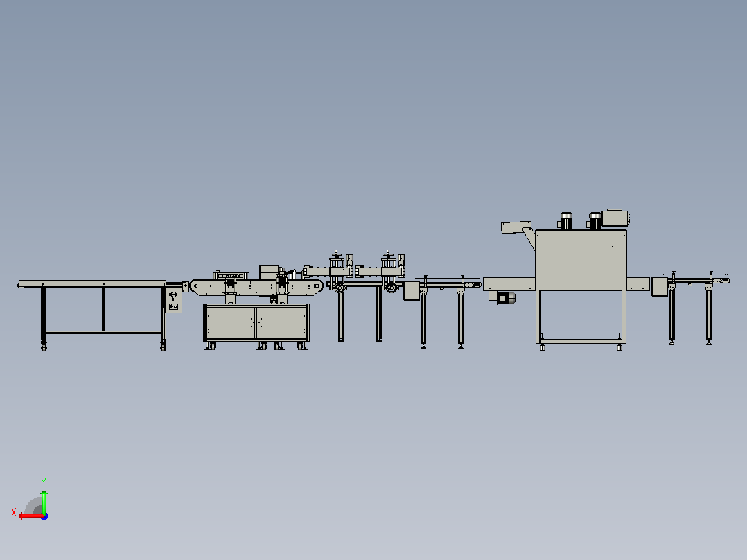Click the red X axis arrow of the triad
The image size is (747, 560).
(30, 516)
